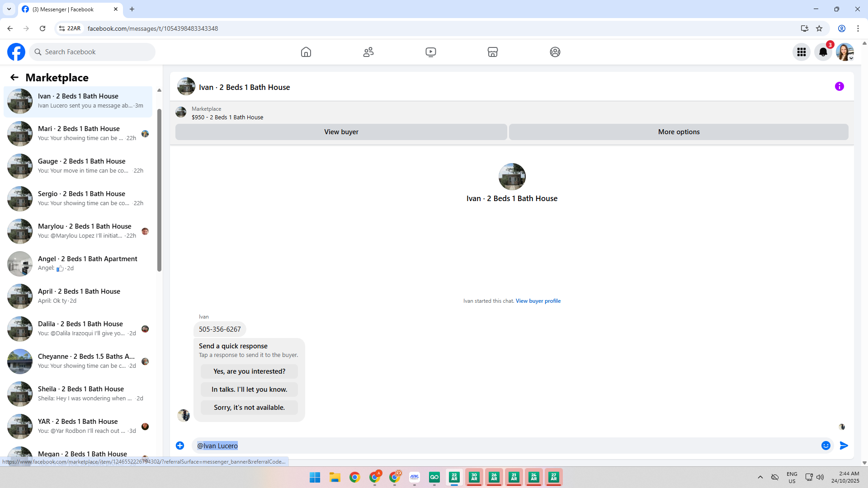868x488 pixels.
Task: Go to the Home feed icon
Action: (x=306, y=52)
